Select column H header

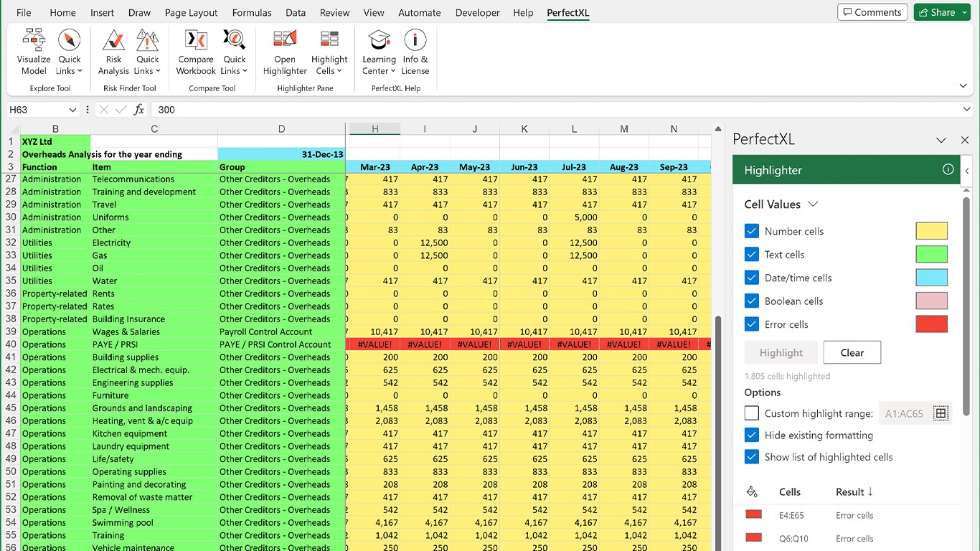tap(374, 129)
